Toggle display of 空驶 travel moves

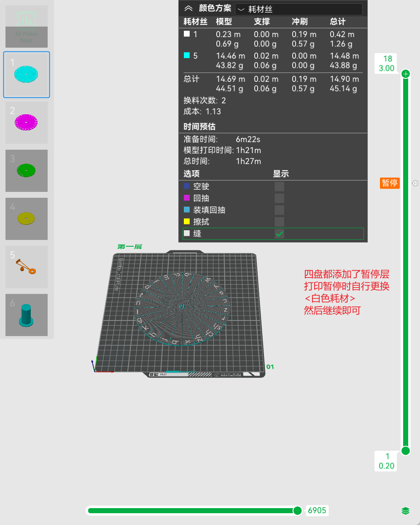[x=279, y=186]
